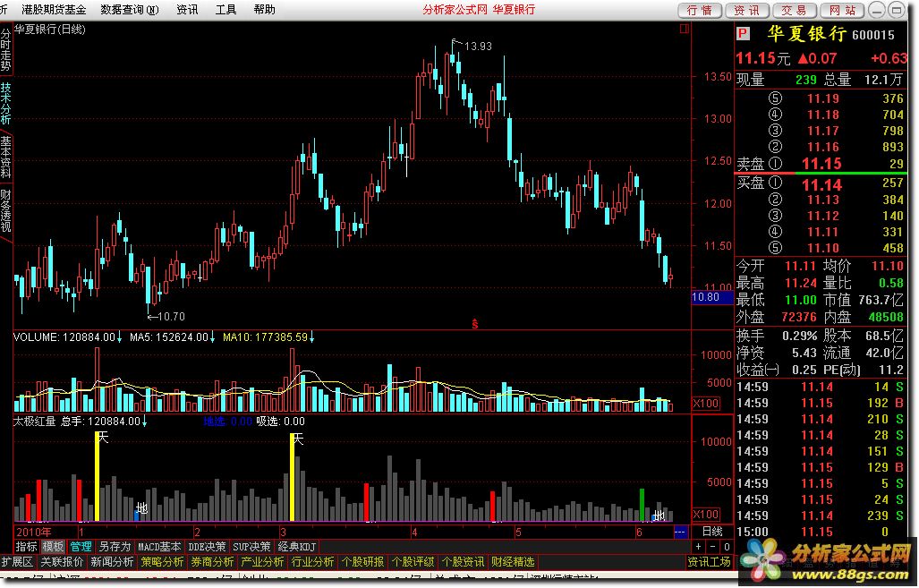This screenshot has width=919, height=588.
Task: Select the SUP决策 template tab
Action: 252,546
